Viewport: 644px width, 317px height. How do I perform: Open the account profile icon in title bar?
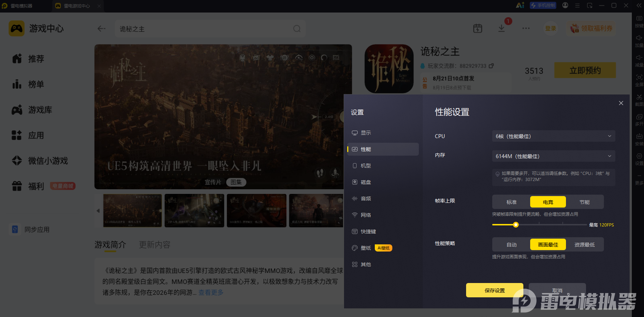[565, 5]
